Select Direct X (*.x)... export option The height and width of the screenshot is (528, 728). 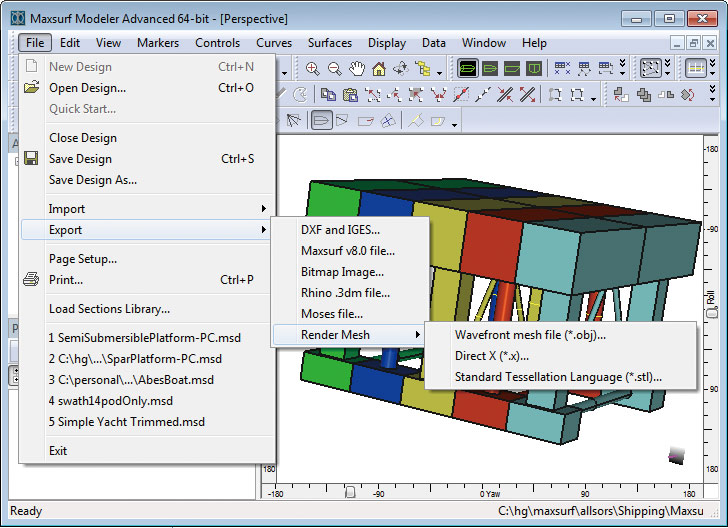point(560,356)
